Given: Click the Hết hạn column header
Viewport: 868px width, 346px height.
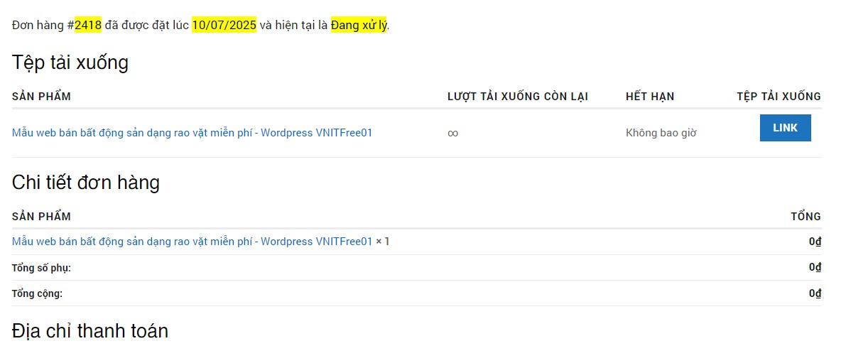Looking at the screenshot, I should (x=649, y=97).
